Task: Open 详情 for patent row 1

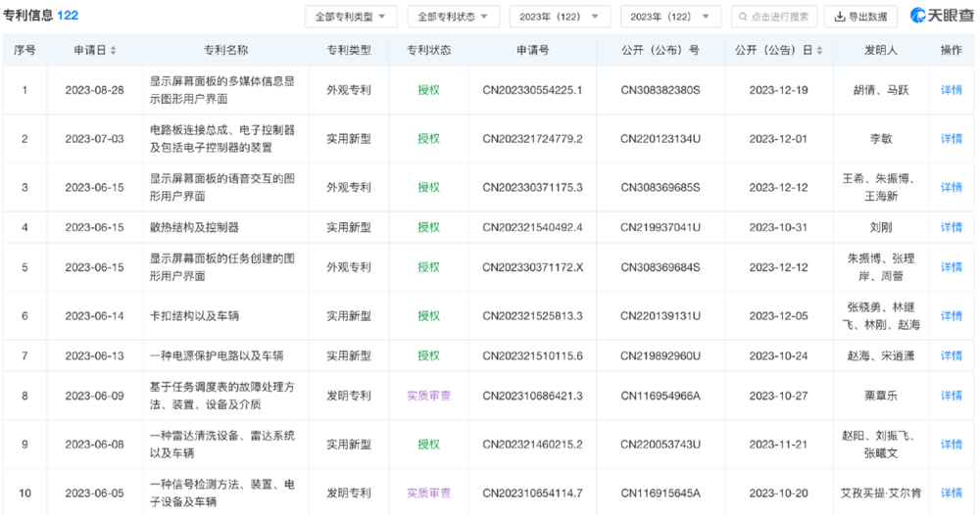Action: tap(951, 90)
